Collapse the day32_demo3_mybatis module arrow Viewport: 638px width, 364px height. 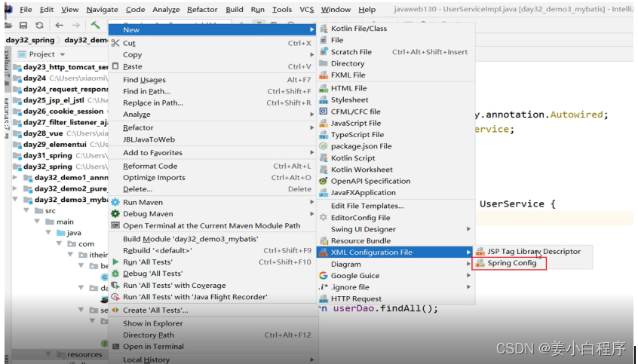point(16,199)
